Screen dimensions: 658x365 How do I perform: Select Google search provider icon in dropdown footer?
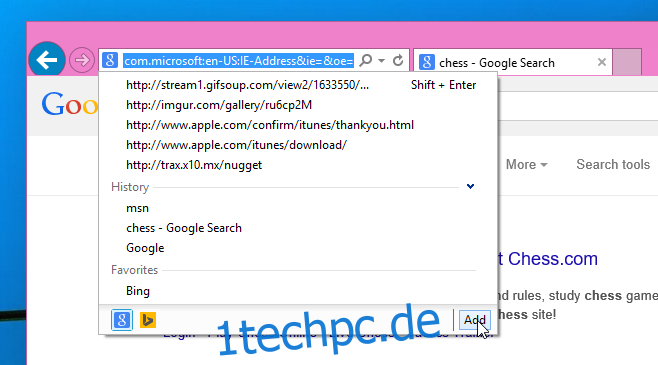click(x=122, y=320)
